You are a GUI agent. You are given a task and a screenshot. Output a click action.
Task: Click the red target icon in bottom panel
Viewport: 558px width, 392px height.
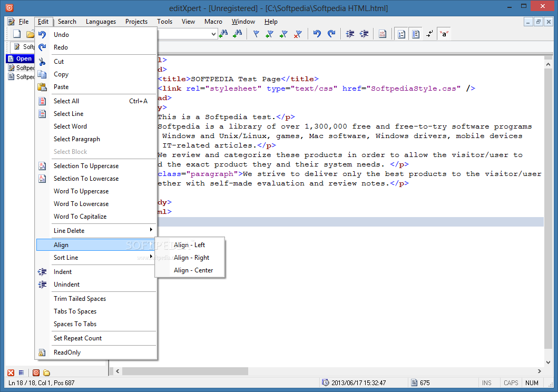click(36, 373)
